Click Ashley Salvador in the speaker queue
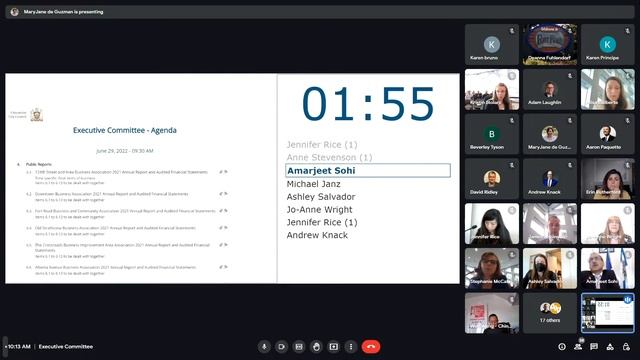Screen dimensions: 640x360 [321, 197]
